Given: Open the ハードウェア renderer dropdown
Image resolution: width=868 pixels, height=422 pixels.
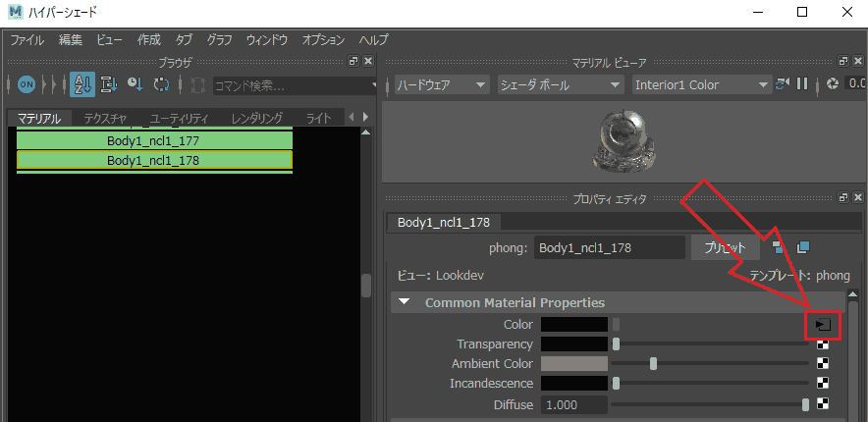Looking at the screenshot, I should (442, 84).
